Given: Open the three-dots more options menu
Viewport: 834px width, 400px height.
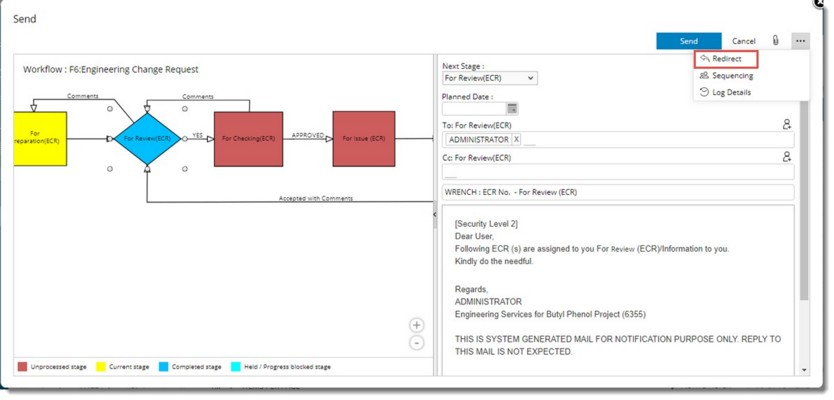Looking at the screenshot, I should pyautogui.click(x=800, y=41).
